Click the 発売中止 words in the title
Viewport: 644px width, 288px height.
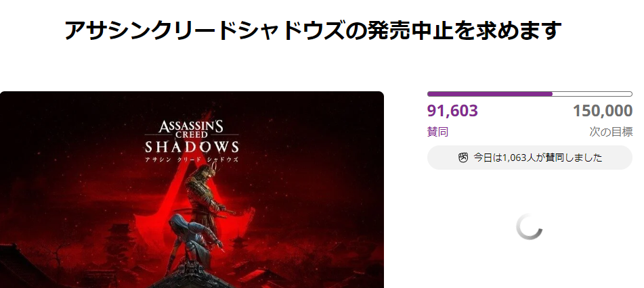point(404,30)
